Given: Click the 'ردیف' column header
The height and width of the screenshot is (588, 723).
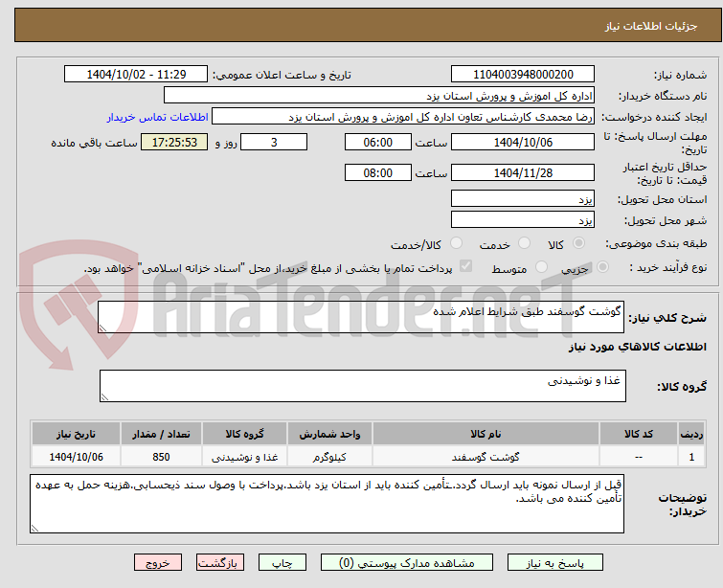Looking at the screenshot, I should (x=691, y=434).
